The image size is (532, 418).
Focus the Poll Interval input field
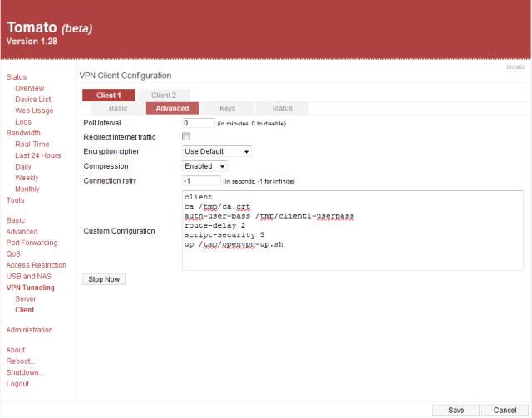click(x=199, y=123)
